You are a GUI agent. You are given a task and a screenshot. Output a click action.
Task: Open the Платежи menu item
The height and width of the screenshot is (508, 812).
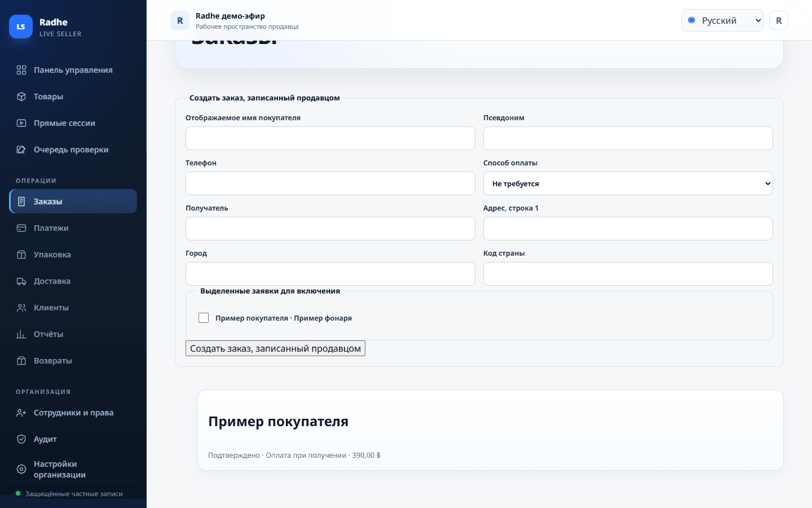(73, 228)
